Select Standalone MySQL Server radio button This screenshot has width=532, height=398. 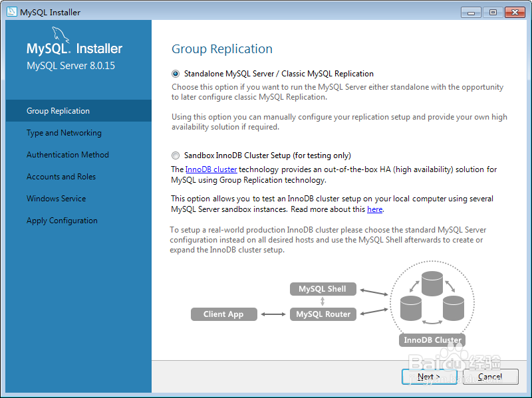[x=176, y=74]
